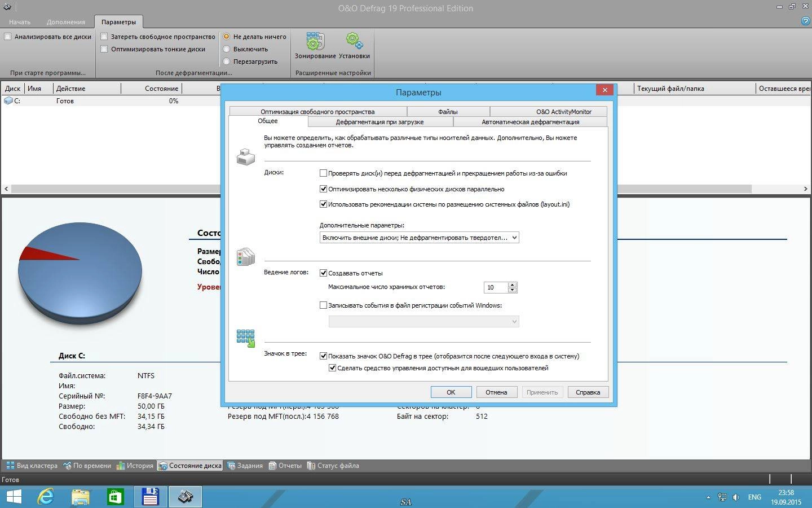Click the volume speaker tray icon
This screenshot has width=812, height=508.
736,497
